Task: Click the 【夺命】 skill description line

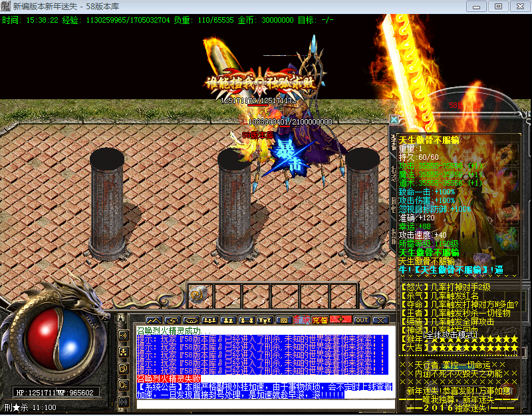Action: coord(460,304)
